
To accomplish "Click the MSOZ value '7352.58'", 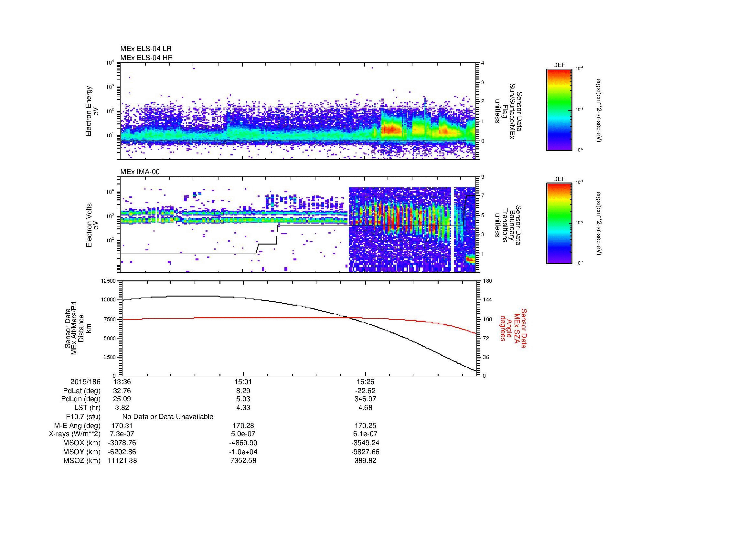I will pos(243,461).
